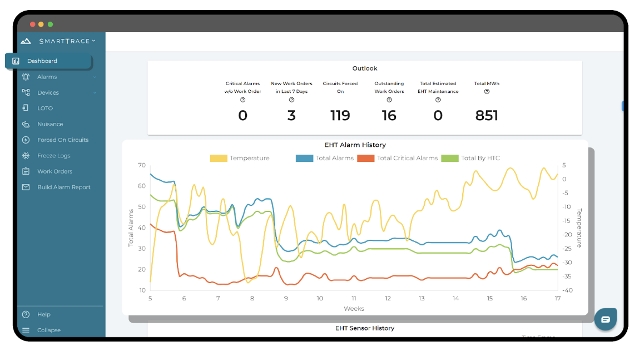The image size is (644, 356).
Task: Select the Alarms bell icon in sidebar
Action: 25,76
